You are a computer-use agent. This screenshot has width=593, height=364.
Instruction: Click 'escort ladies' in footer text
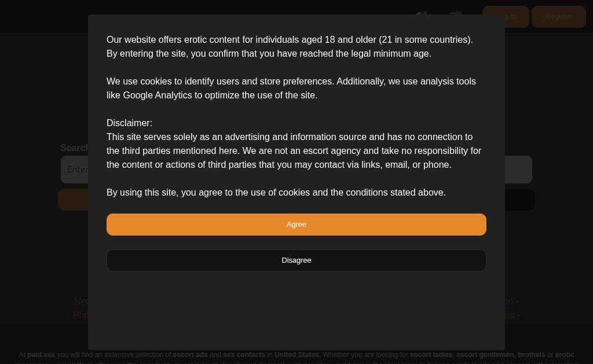[431, 355]
